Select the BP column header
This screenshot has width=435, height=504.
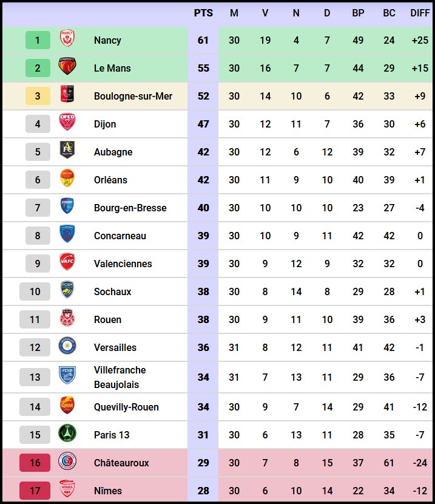[x=359, y=13]
